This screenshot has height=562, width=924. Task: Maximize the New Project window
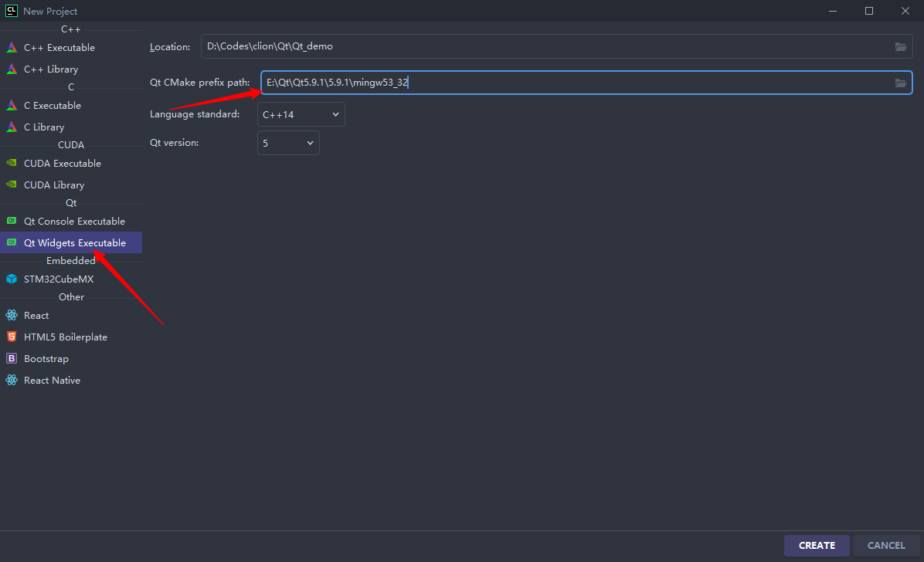click(x=868, y=11)
